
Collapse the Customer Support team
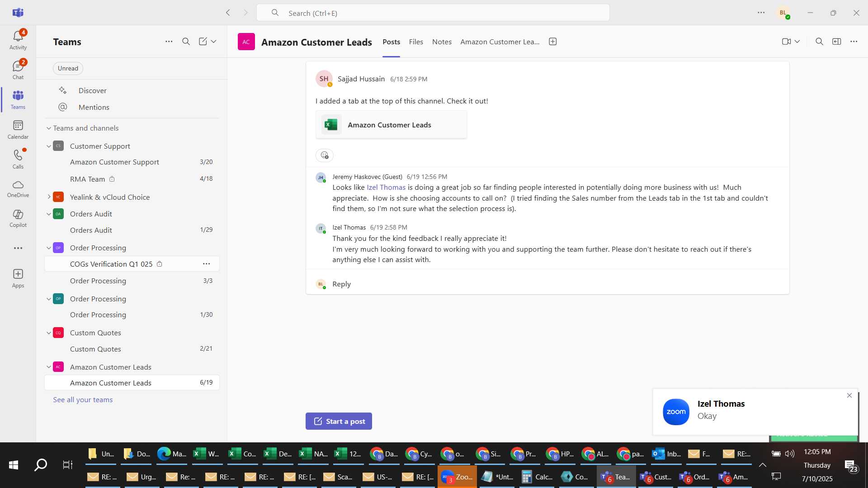tap(49, 146)
